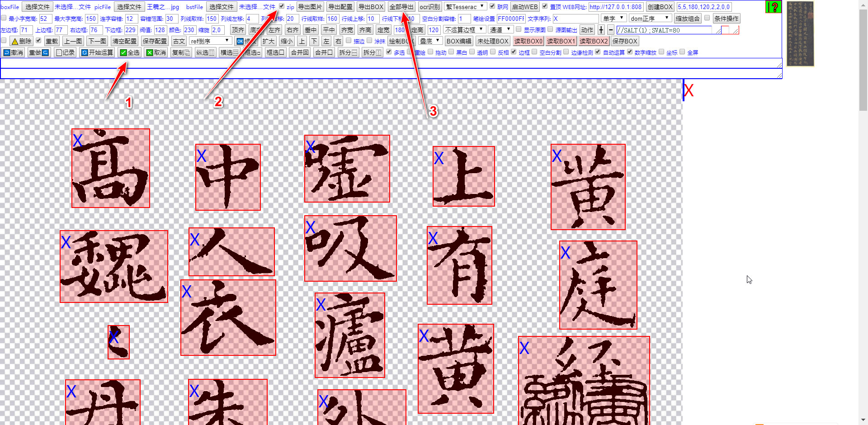Toggle the 边框 checkbox

(x=514, y=52)
